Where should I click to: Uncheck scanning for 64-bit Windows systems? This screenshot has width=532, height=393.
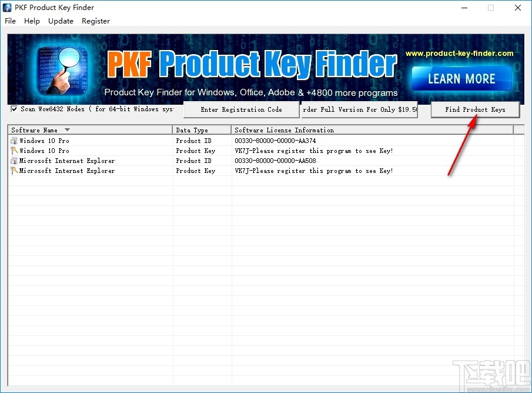coord(13,108)
